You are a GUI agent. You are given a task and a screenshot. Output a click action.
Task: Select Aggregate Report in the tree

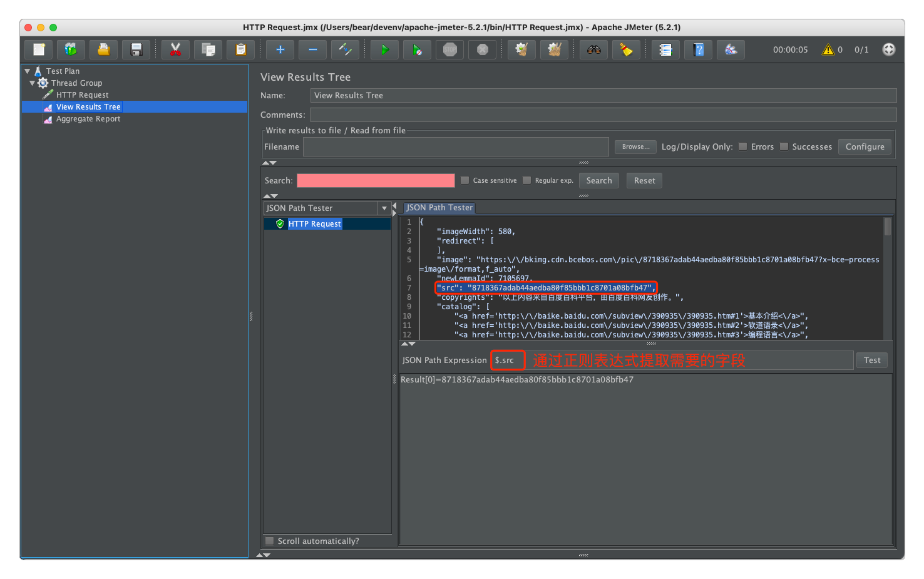pyautogui.click(x=88, y=119)
